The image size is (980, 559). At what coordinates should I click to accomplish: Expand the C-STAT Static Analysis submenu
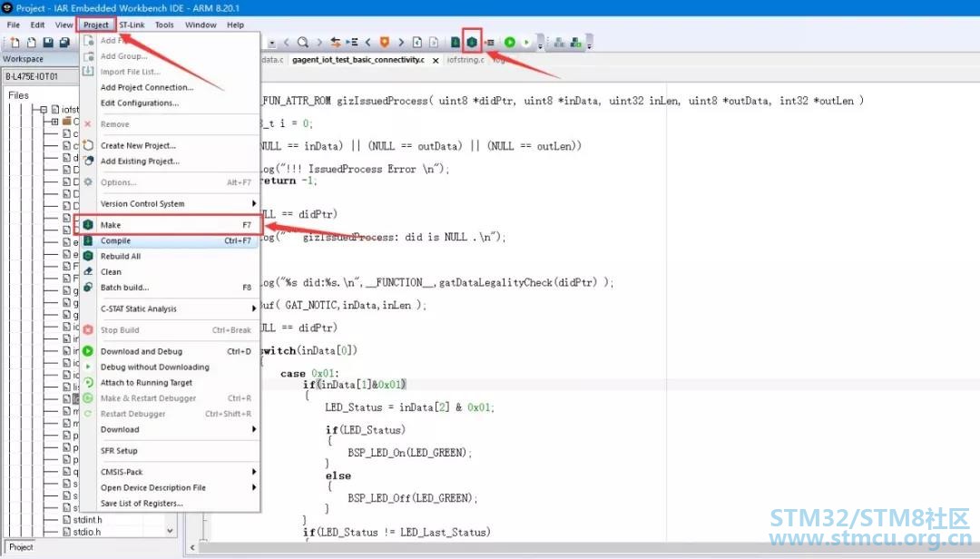(x=170, y=309)
